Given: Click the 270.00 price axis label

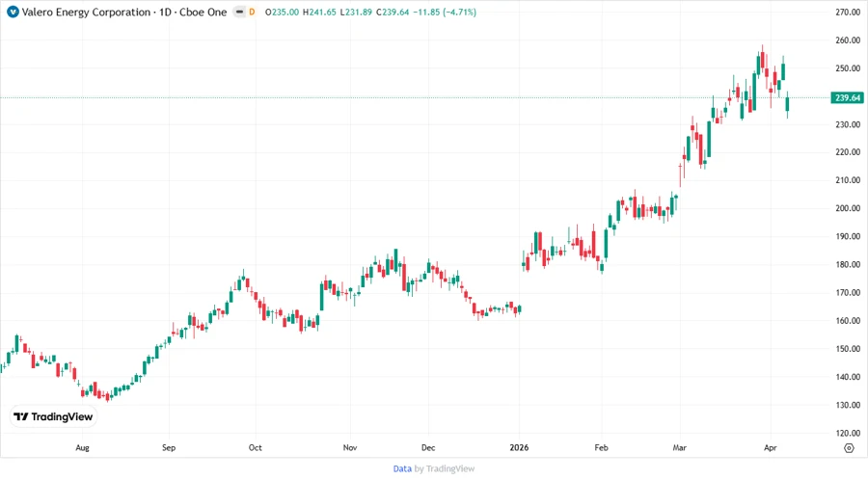Looking at the screenshot, I should (848, 13).
